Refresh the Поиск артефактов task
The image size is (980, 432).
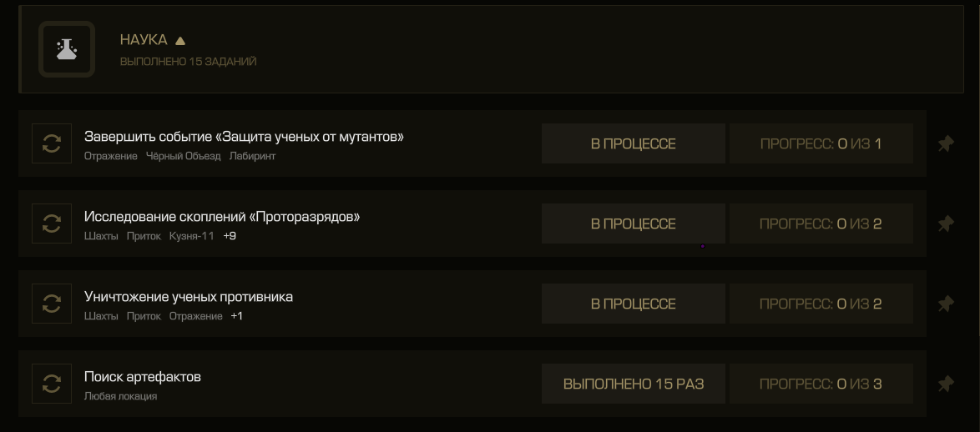click(x=51, y=384)
